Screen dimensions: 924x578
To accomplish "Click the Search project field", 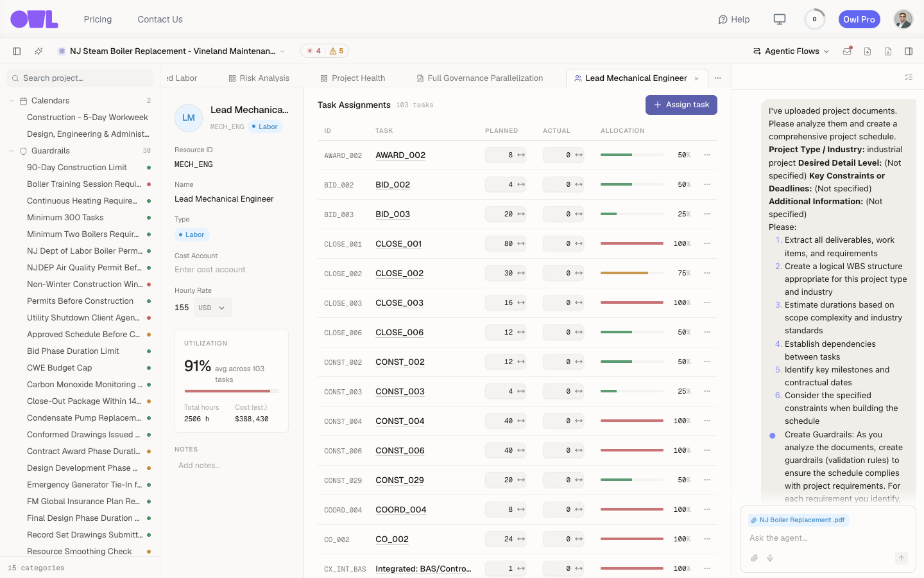I will point(80,78).
